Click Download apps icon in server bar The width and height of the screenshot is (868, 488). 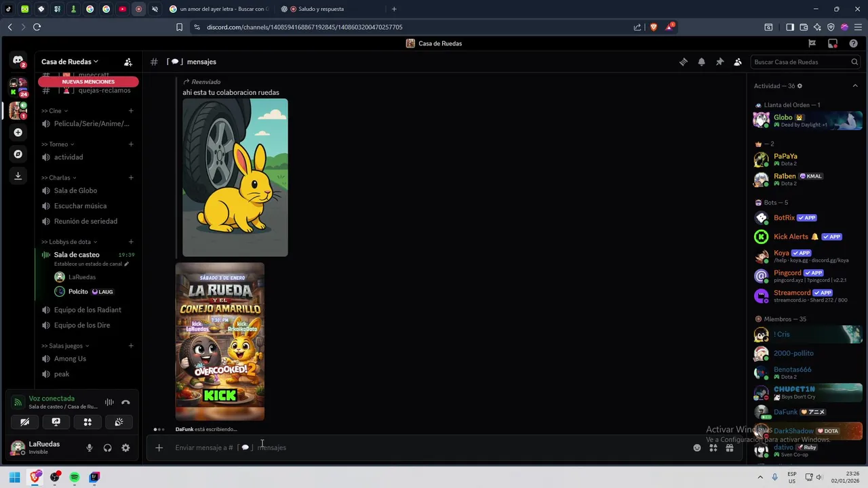pyautogui.click(x=18, y=176)
